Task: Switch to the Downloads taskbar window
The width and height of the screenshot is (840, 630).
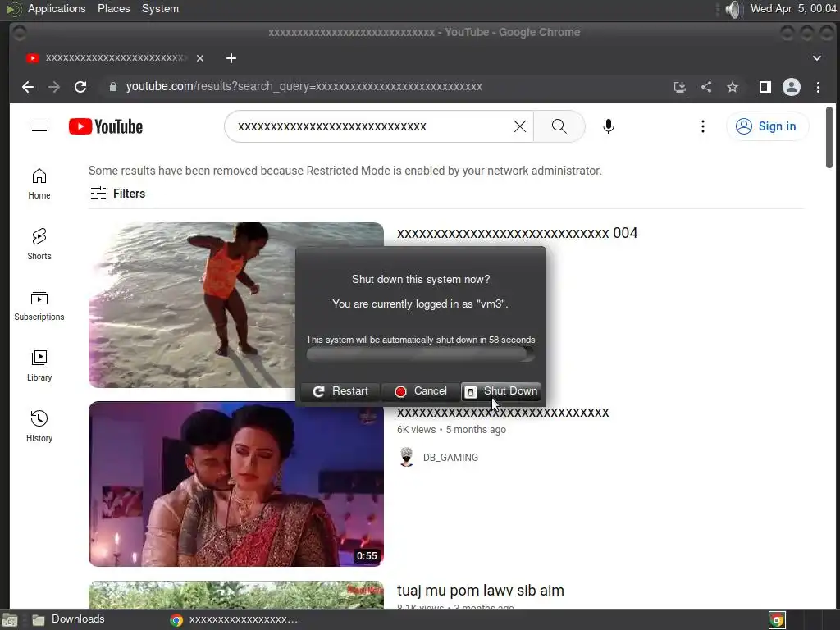Action: point(69,619)
